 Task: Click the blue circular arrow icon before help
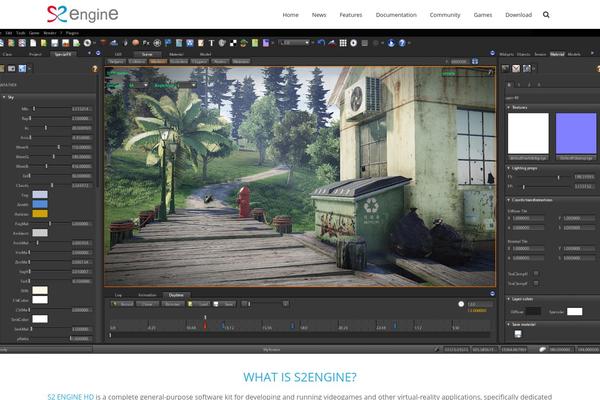pyautogui.click(x=391, y=43)
